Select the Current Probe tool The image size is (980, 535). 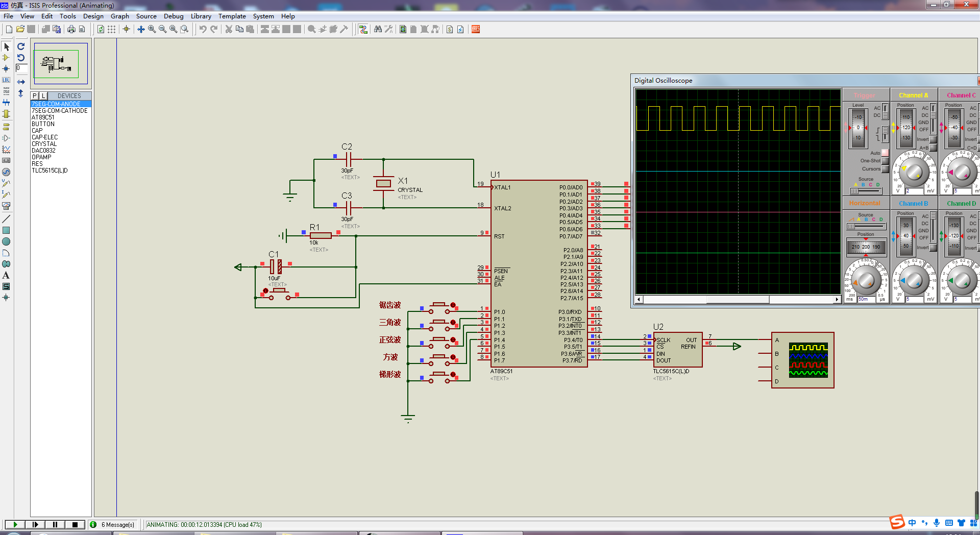tap(6, 194)
